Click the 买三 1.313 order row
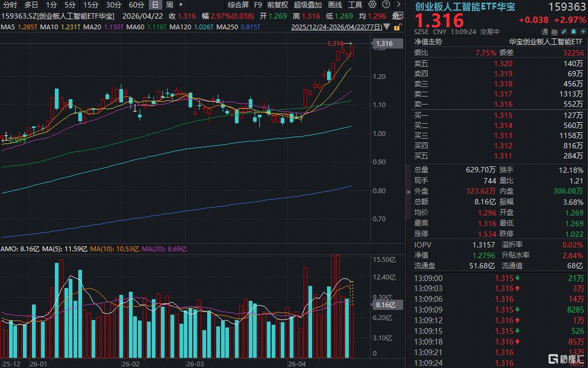The height and width of the screenshot is (368, 588). [499, 135]
